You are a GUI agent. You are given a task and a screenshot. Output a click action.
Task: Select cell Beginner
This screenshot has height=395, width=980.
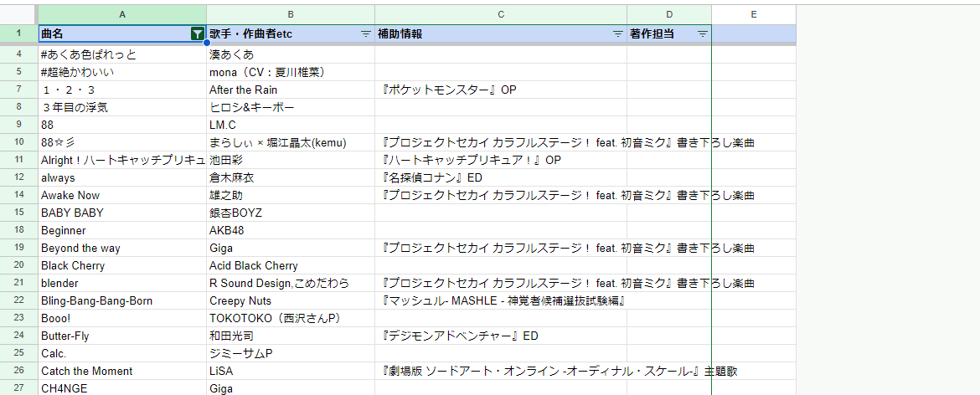[x=122, y=230]
